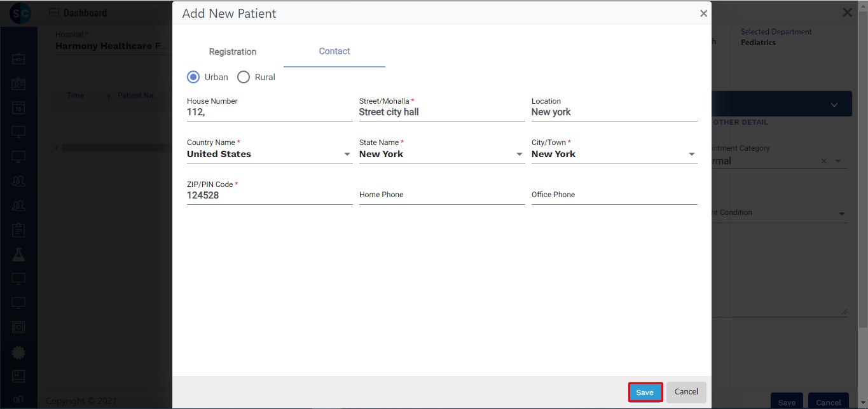Click the monitor icon in the sidebar
The image size is (868, 409).
click(18, 132)
